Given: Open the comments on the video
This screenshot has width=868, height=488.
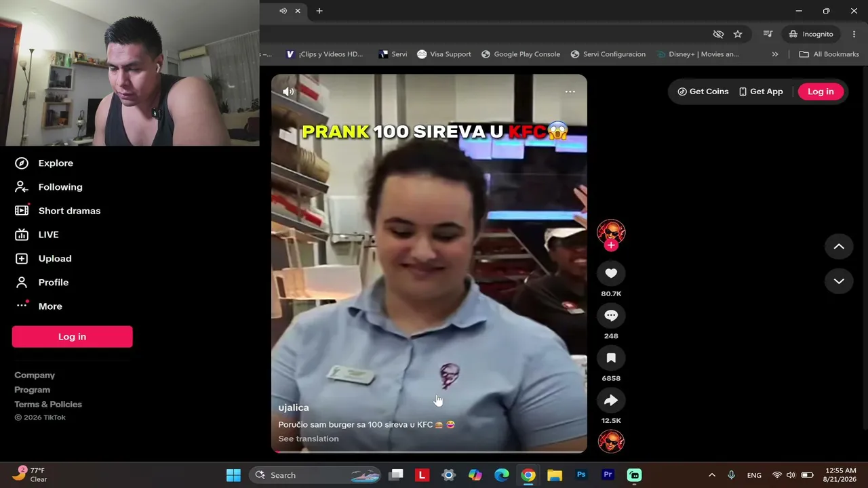Looking at the screenshot, I should click(x=611, y=316).
